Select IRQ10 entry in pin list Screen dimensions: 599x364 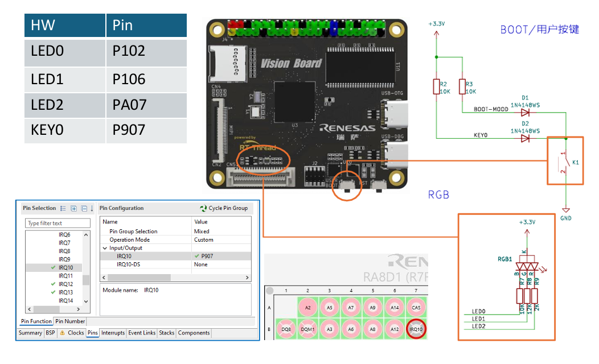(x=65, y=268)
